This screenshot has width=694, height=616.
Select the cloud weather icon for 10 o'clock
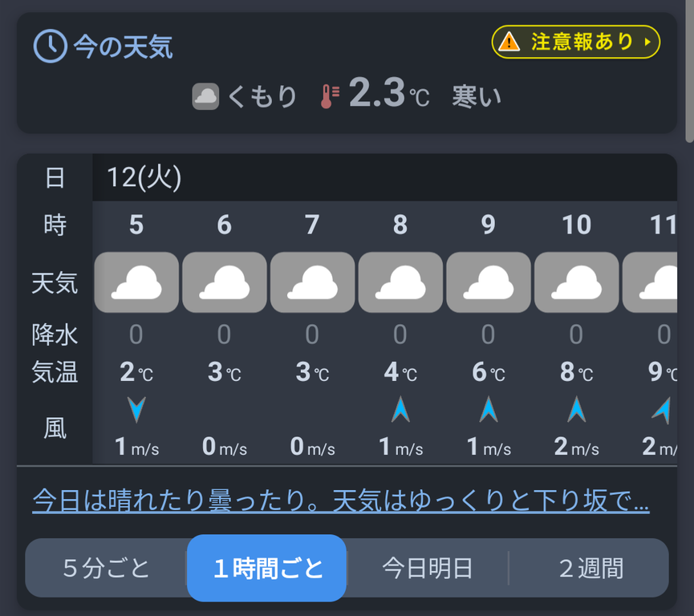pyautogui.click(x=576, y=282)
